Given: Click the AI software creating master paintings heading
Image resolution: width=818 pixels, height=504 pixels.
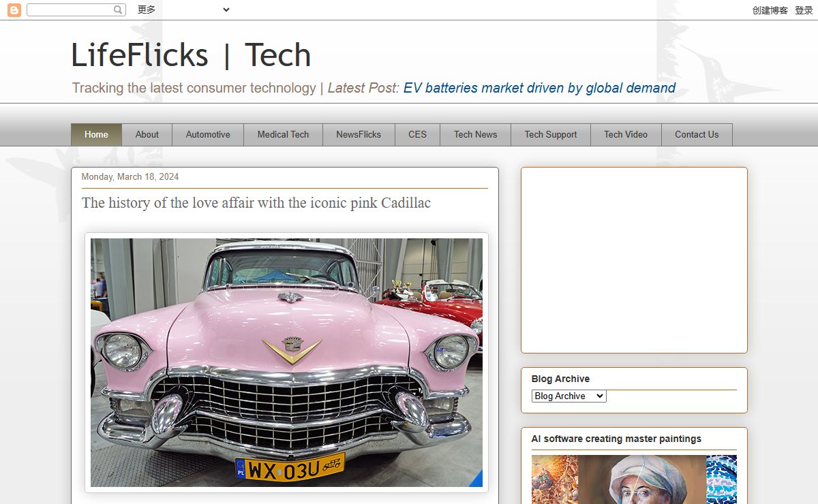Looking at the screenshot, I should point(616,439).
